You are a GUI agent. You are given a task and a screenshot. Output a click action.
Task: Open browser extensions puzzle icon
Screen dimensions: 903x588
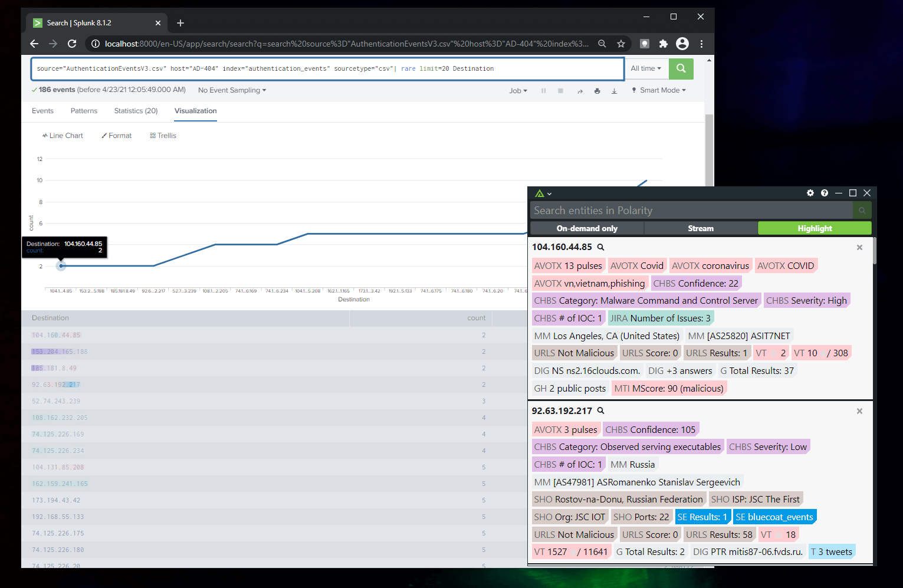click(x=664, y=44)
